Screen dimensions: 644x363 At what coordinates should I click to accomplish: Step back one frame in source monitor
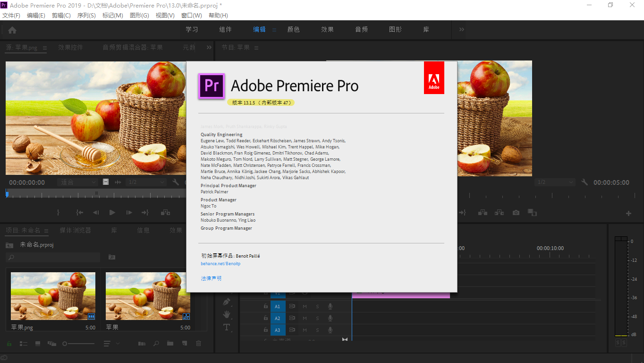pos(96,213)
